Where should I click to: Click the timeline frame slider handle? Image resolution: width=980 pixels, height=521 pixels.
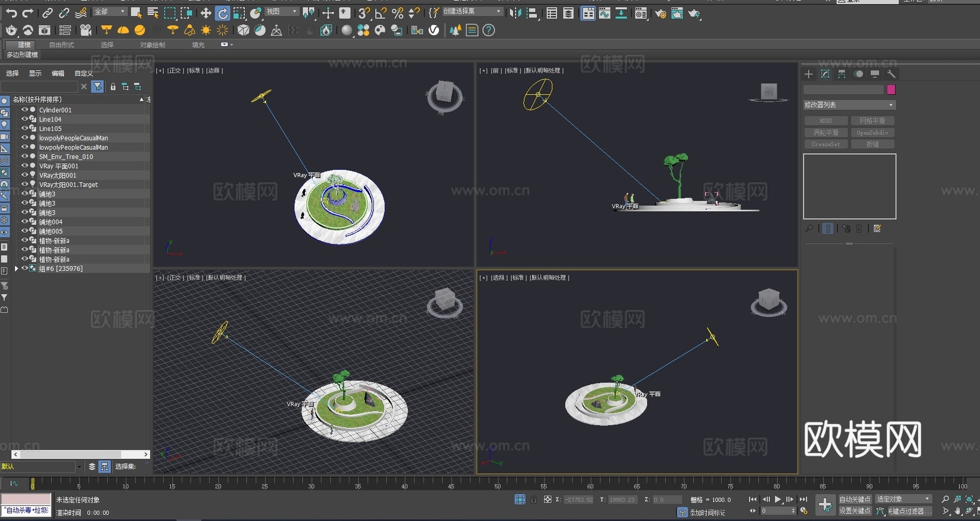tap(32, 483)
